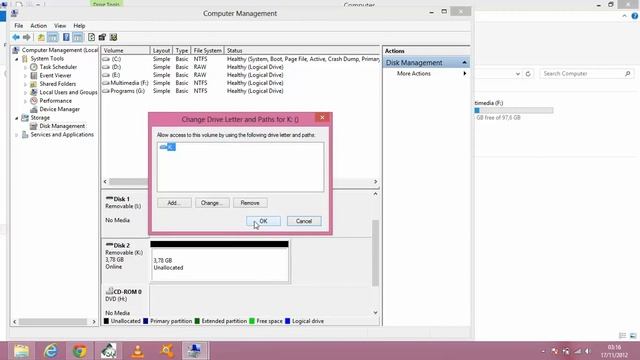Click the Explorer window refresh icon
640x360 pixels.
[528, 74]
